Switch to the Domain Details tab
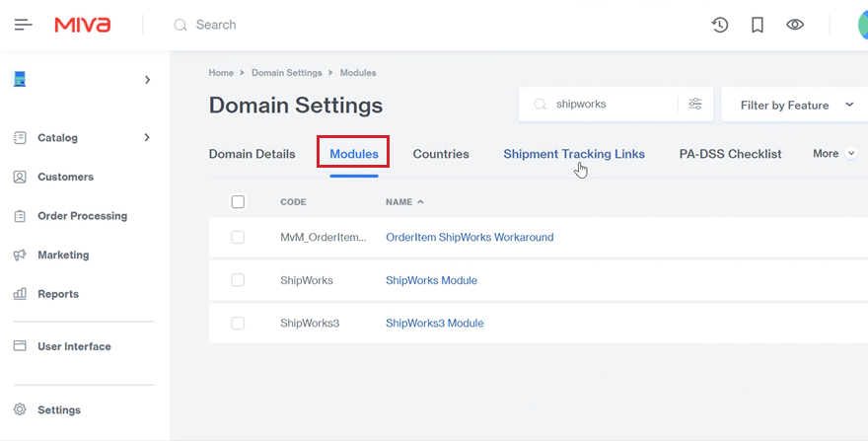The height and width of the screenshot is (441, 868). pyautogui.click(x=252, y=154)
